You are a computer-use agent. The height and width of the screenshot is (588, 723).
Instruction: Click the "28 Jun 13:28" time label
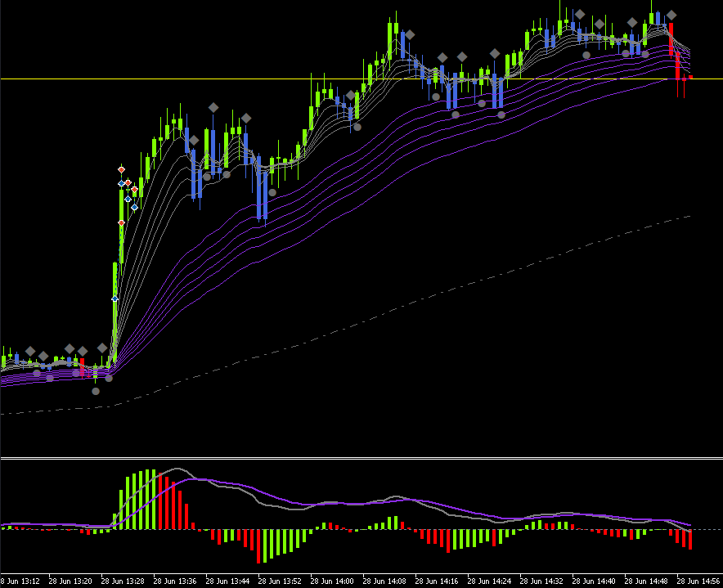[123, 581]
